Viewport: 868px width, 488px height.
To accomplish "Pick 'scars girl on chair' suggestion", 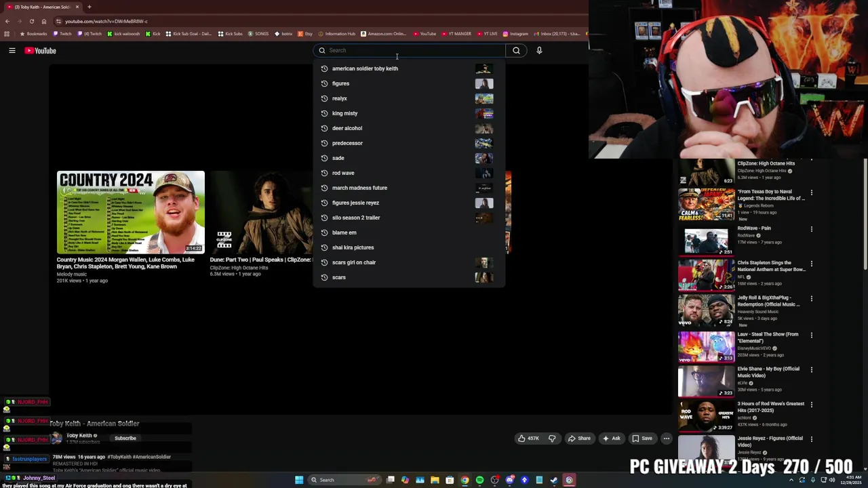I will 409,262.
